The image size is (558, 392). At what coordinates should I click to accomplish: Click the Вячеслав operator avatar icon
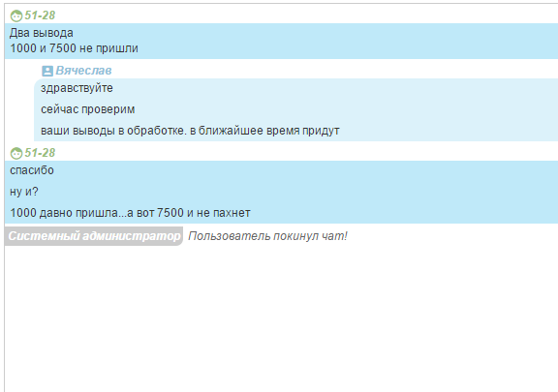(x=47, y=71)
